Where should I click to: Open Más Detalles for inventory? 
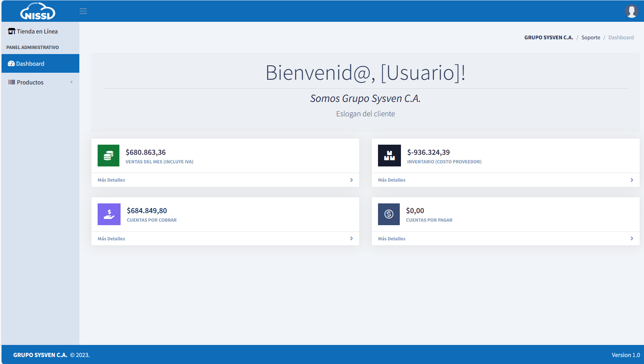click(392, 180)
